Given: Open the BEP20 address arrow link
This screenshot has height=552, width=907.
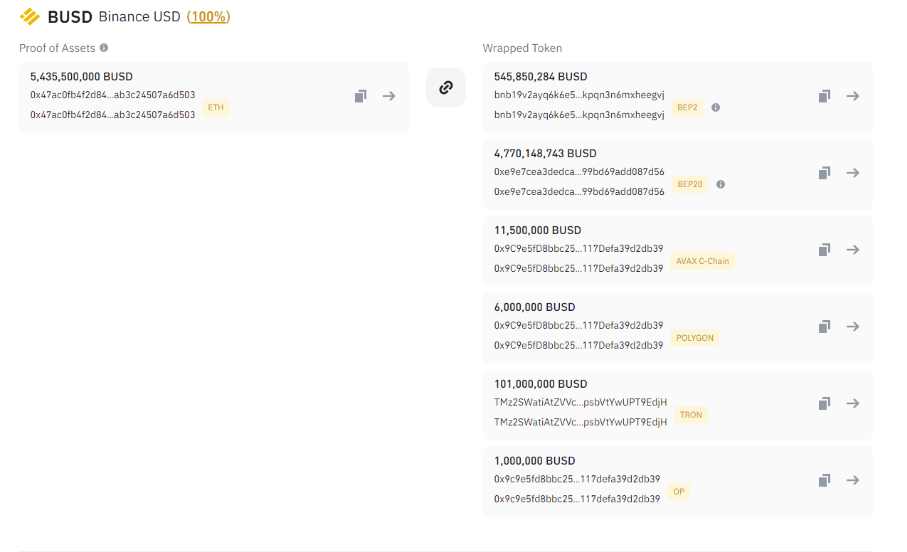Looking at the screenshot, I should pos(853,173).
